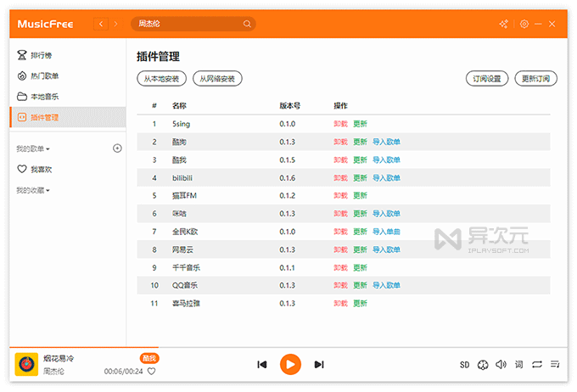The width and height of the screenshot is (577, 392).
Task: Skip to next track
Action: pos(319,364)
